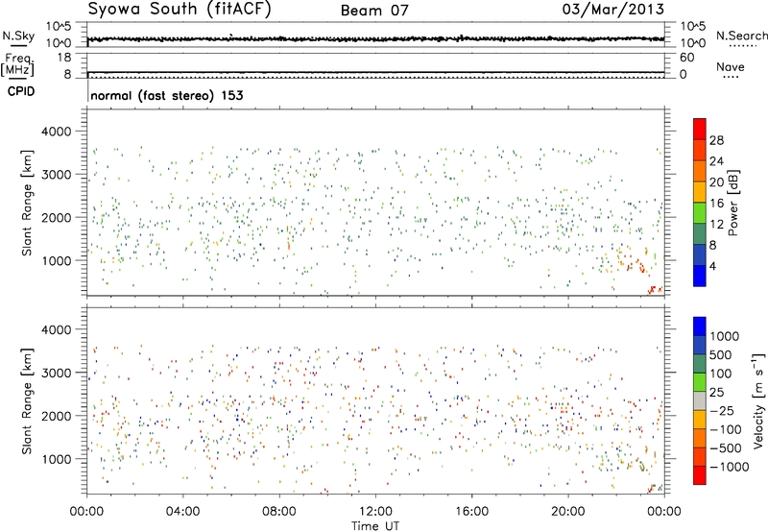Screen dimensions: 768x532
Task: Click the 'Power [dB]' colorbar label
Action: point(733,203)
